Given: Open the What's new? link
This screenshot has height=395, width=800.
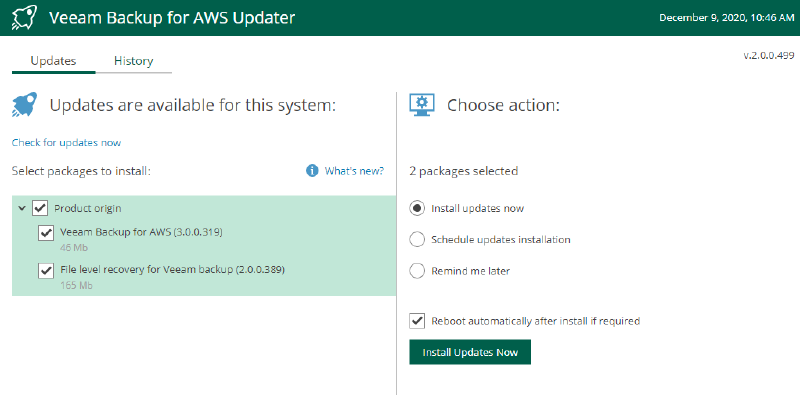Looking at the screenshot, I should 354,171.
